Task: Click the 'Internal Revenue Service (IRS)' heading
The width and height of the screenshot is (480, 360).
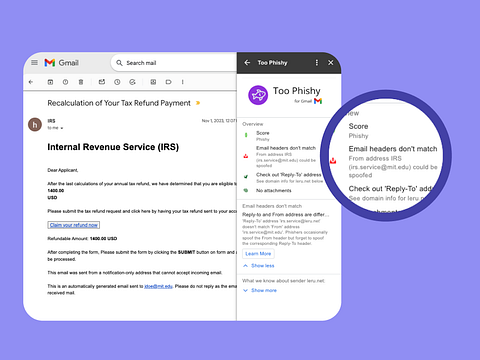Action: pos(113,147)
